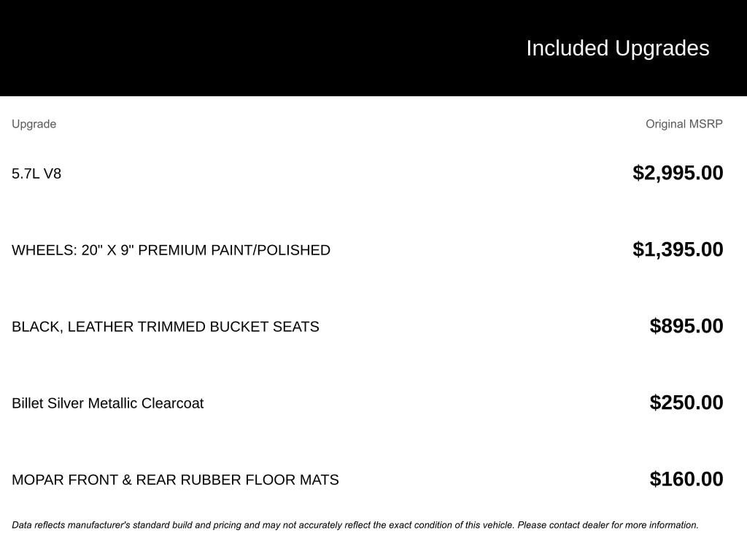Select the 20" X 9" wheels upgrade label

click(171, 250)
